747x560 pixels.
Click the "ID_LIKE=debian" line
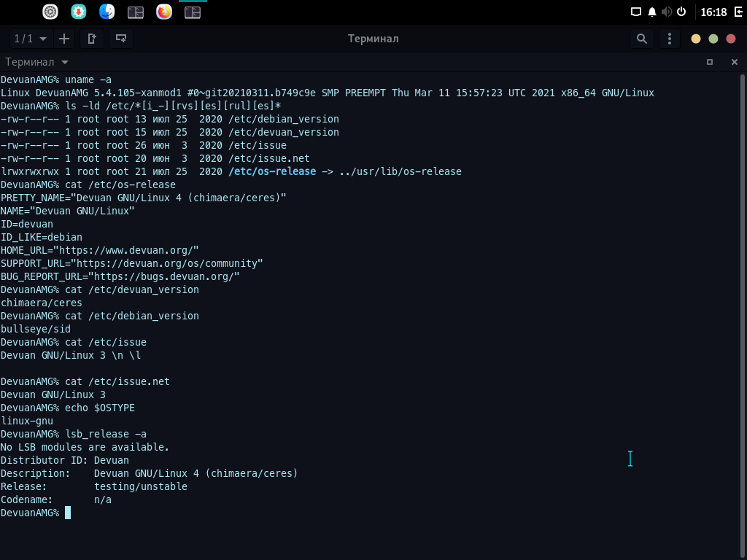[42, 237]
